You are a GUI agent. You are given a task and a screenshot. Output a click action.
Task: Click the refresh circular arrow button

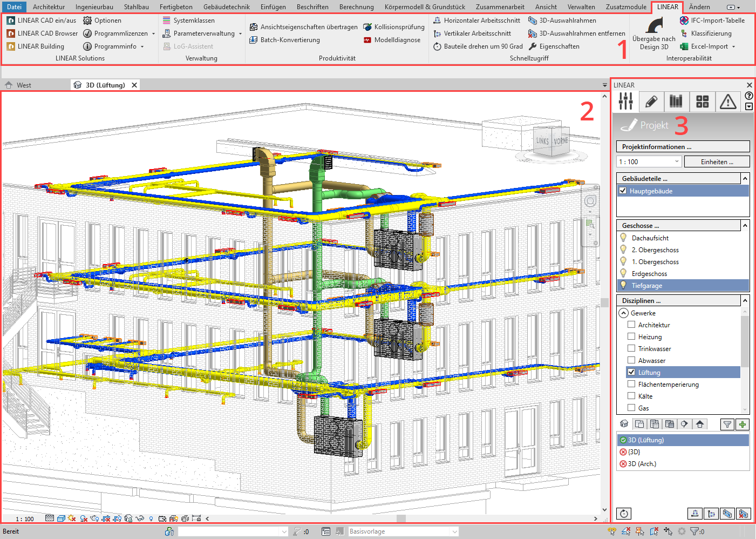click(624, 514)
